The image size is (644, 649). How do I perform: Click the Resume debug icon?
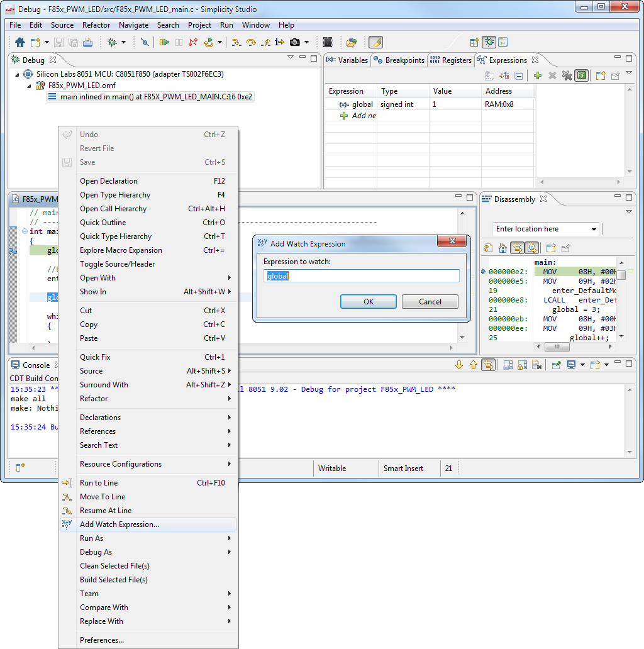click(164, 42)
